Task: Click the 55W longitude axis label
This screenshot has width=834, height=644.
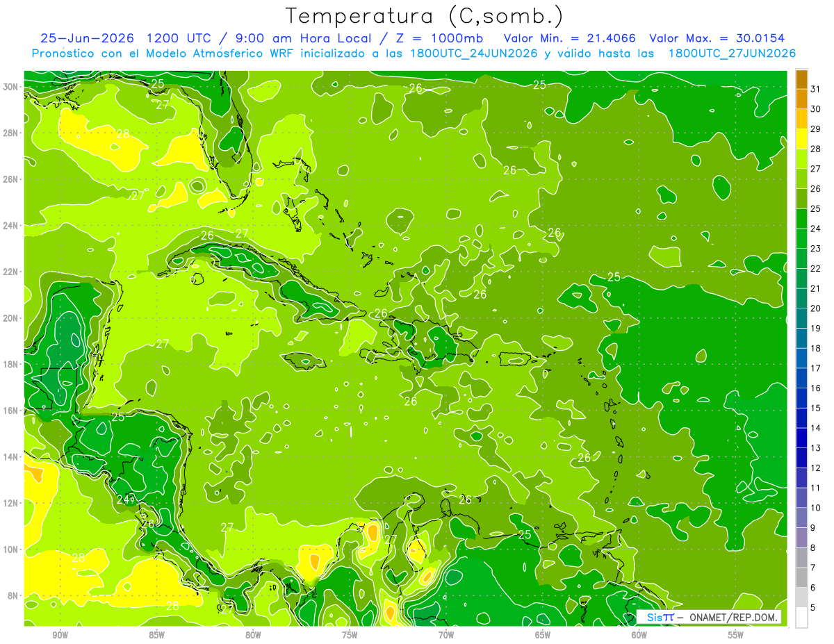Action: [736, 636]
